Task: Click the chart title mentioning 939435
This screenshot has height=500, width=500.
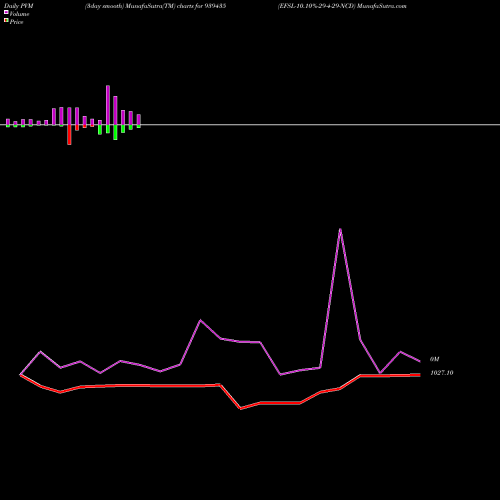Action: pos(155,6)
